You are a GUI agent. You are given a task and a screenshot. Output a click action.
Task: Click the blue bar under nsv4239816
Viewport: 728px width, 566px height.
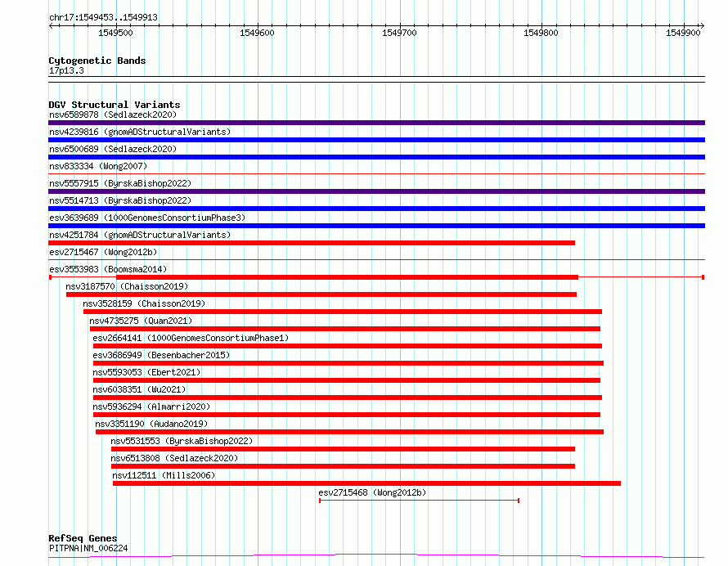[376, 140]
